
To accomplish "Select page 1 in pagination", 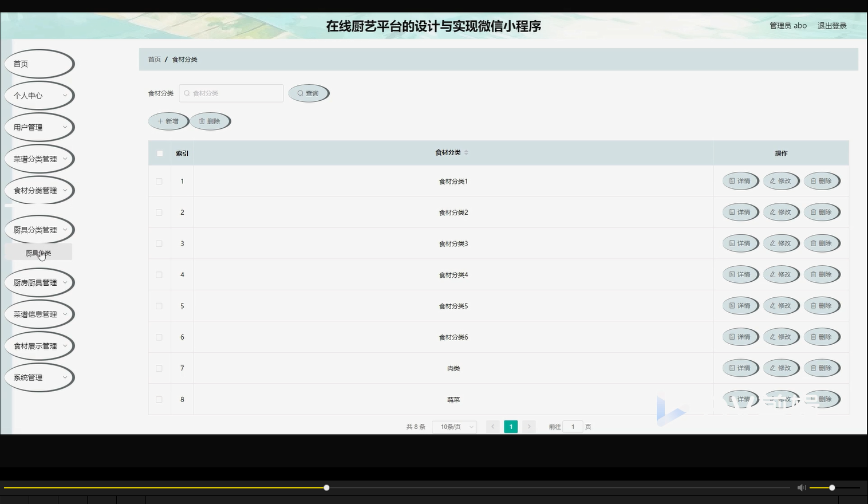I will pyautogui.click(x=511, y=427).
